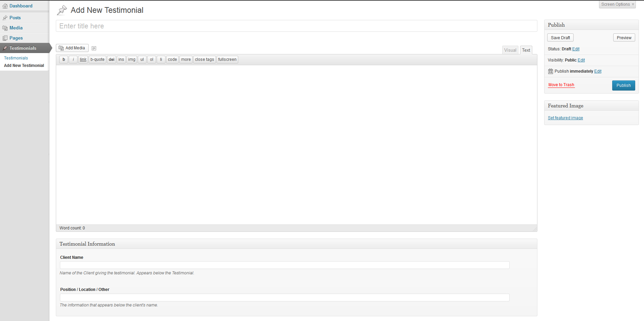Edit the post Status setting
The image size is (644, 321).
(x=576, y=49)
